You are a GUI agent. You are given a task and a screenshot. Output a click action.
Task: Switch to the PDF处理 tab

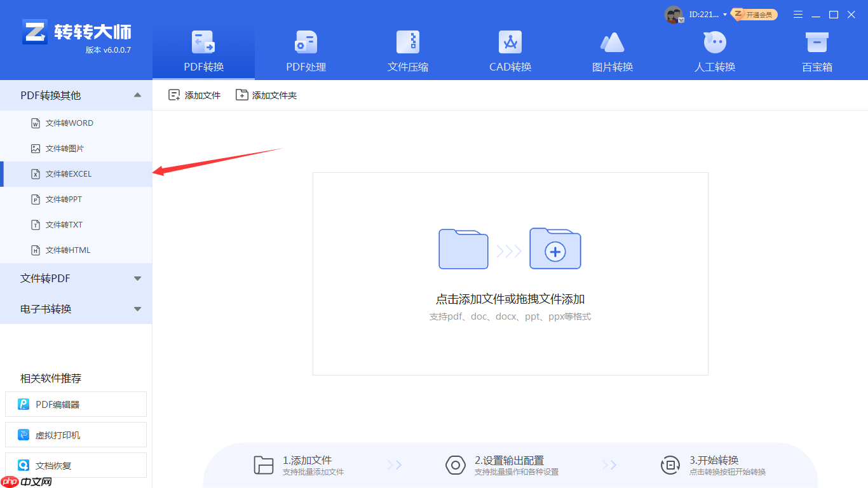click(x=306, y=51)
